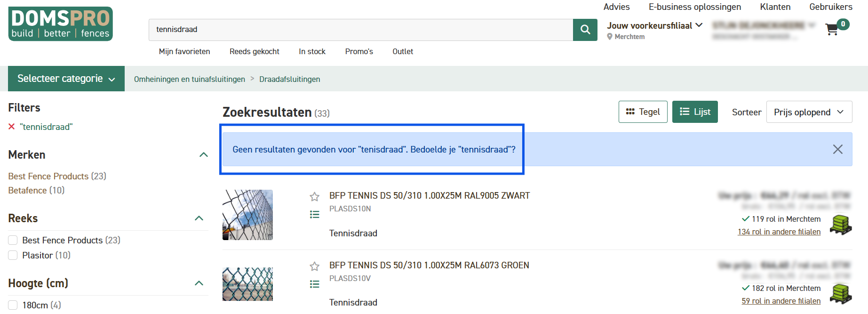Open Gebruikers menu item
The width and height of the screenshot is (868, 314).
point(831,7)
